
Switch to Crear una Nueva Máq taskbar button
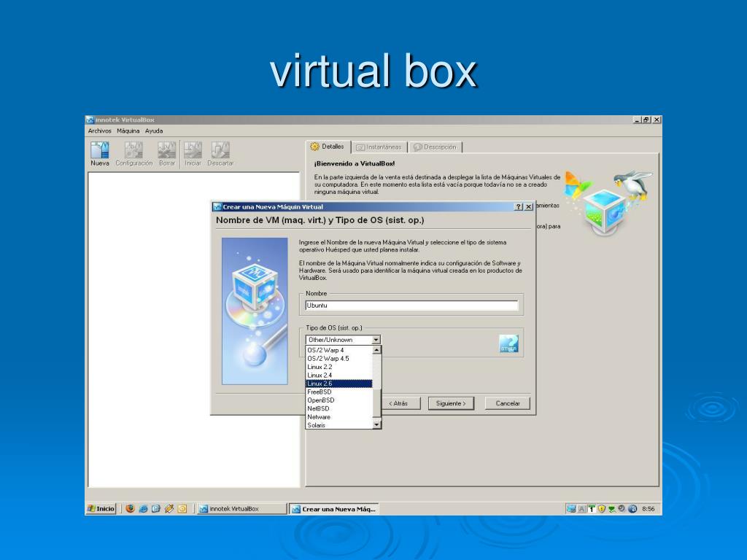[334, 508]
